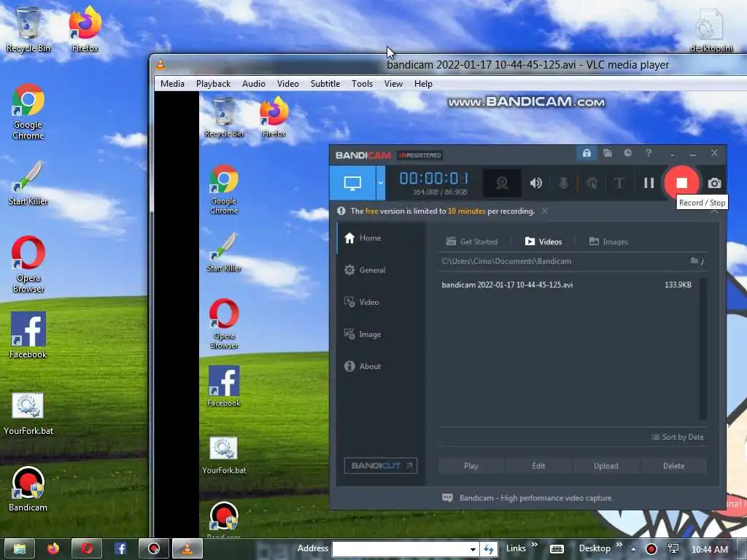Open the Help menu in VLC
The height and width of the screenshot is (560, 747).
(x=423, y=84)
